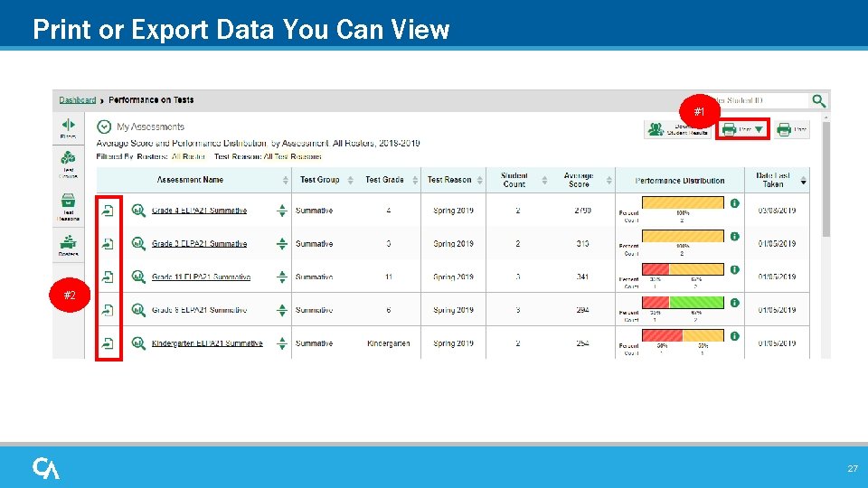Image resolution: width=868 pixels, height=488 pixels.
Task: Open the Grade 3 ELPA21 Summative link
Action: point(199,243)
